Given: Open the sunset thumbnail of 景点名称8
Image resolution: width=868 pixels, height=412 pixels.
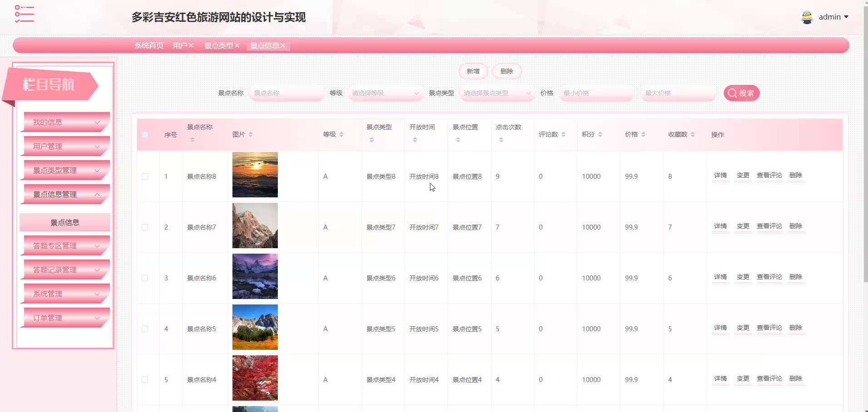Looking at the screenshot, I should [x=255, y=175].
